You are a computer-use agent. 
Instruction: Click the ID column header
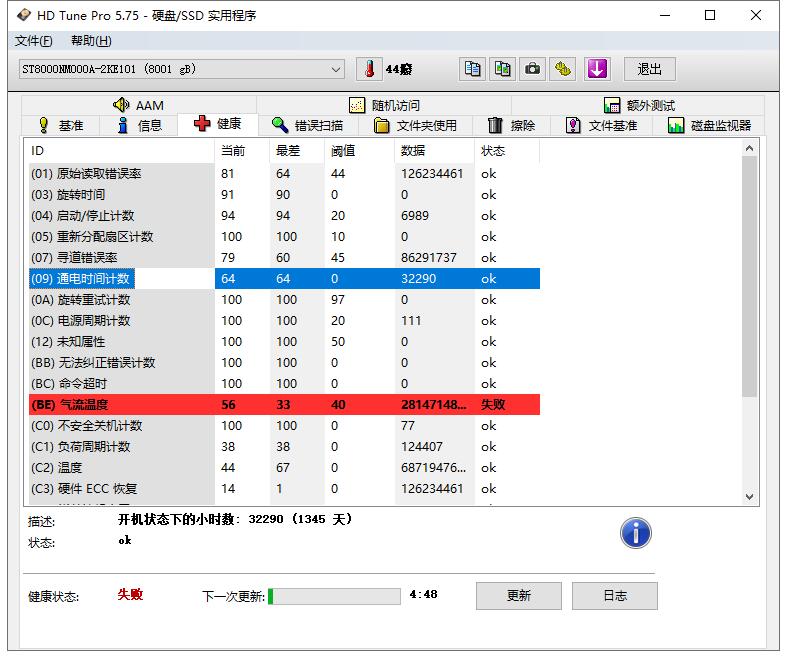pyautogui.click(x=119, y=151)
